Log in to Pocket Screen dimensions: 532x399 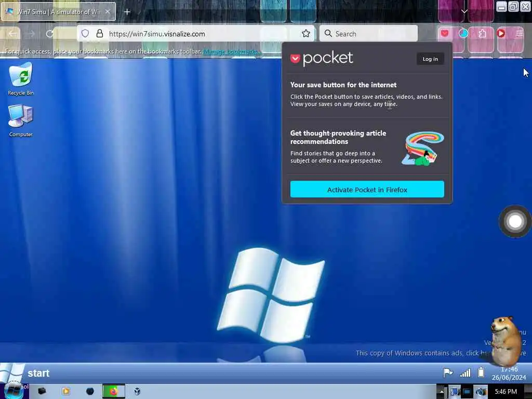pos(430,59)
